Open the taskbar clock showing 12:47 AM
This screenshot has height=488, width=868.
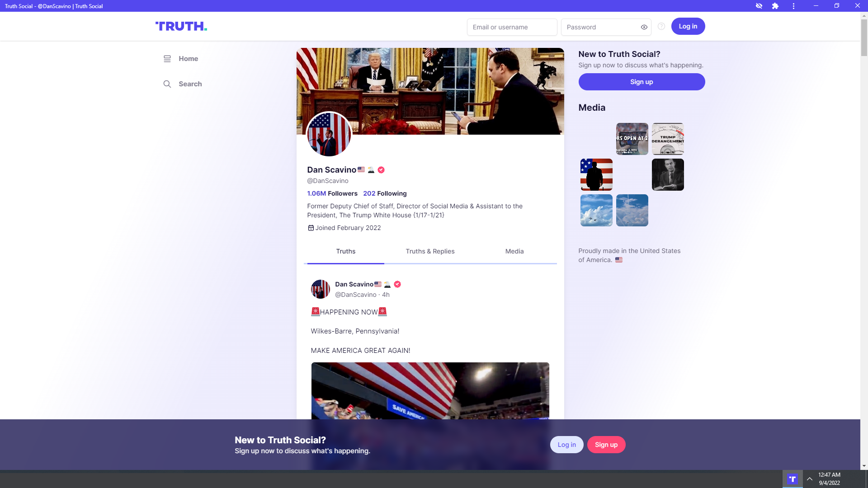[x=829, y=479]
